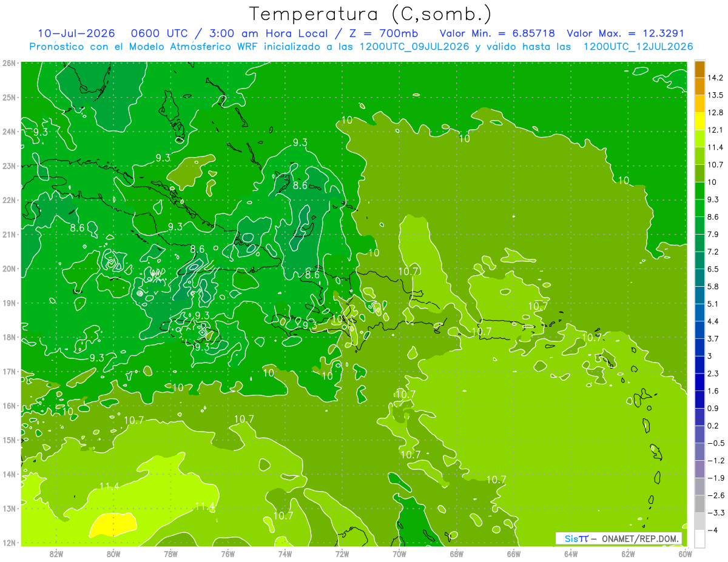Click the colorbar label "7.9"
The width and height of the screenshot is (728, 562).
[x=713, y=234]
